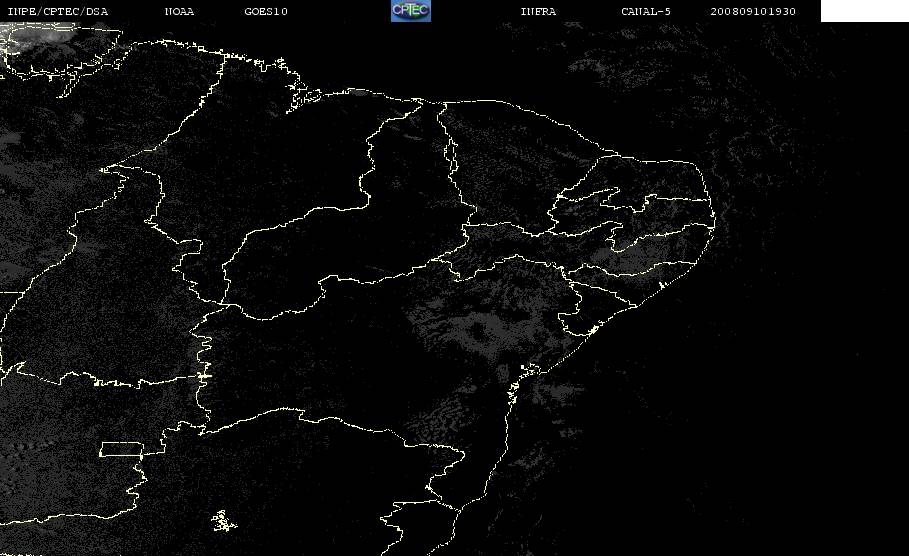Click the rectangular Distrito Federal outline on the map
The height and width of the screenshot is (556, 909).
pos(122,449)
